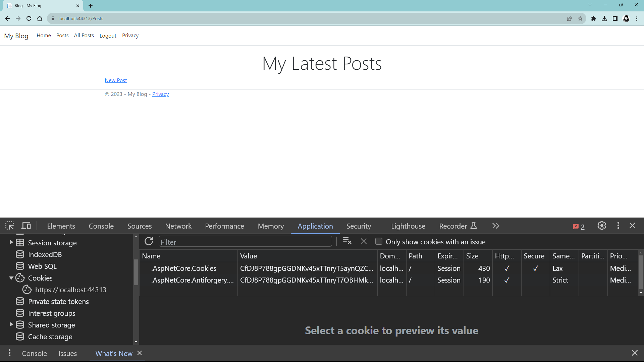Click the browser extensions puzzle icon
This screenshot has height=362, width=644.
(593, 18)
